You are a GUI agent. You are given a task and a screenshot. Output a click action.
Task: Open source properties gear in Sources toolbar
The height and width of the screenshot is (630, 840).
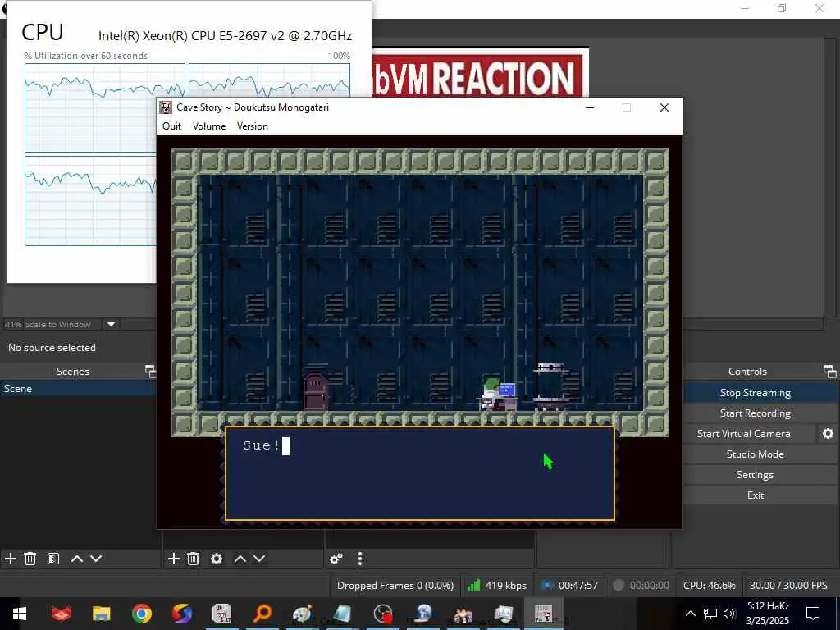[217, 559]
